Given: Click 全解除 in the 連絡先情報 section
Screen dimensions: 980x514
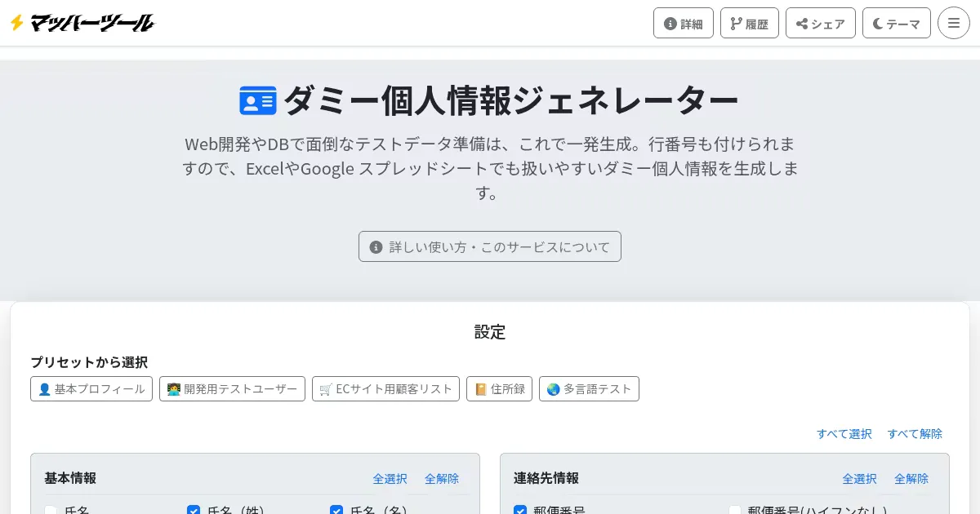Looking at the screenshot, I should (911, 479).
